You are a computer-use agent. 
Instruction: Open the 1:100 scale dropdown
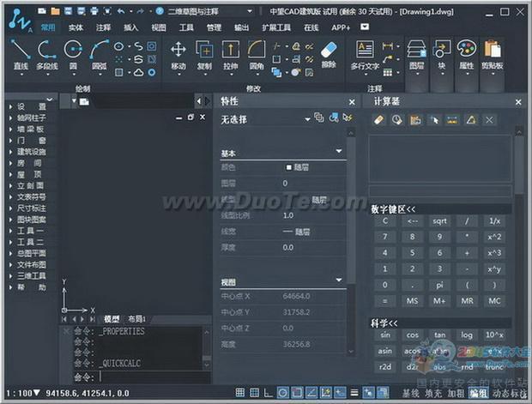point(22,394)
